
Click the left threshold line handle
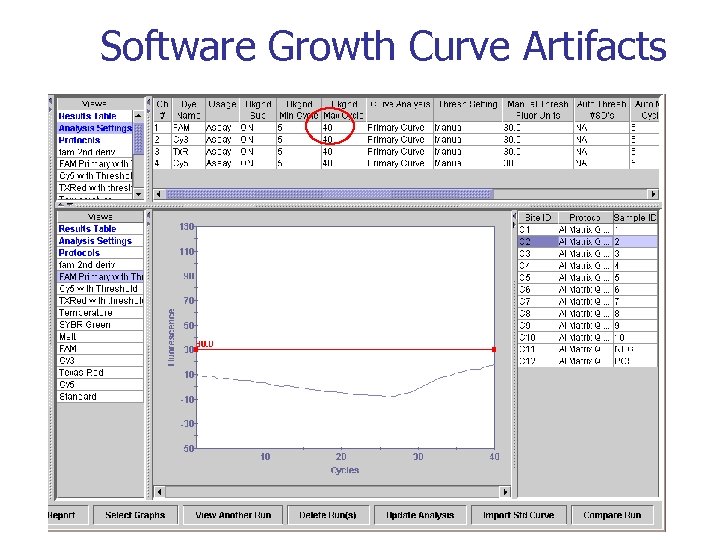pos(196,349)
